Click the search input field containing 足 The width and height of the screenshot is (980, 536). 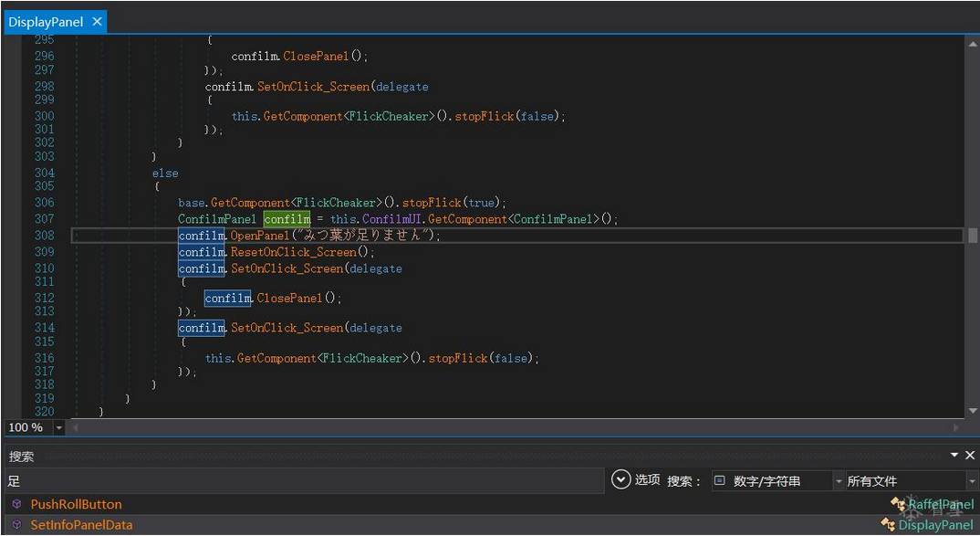tap(305, 481)
